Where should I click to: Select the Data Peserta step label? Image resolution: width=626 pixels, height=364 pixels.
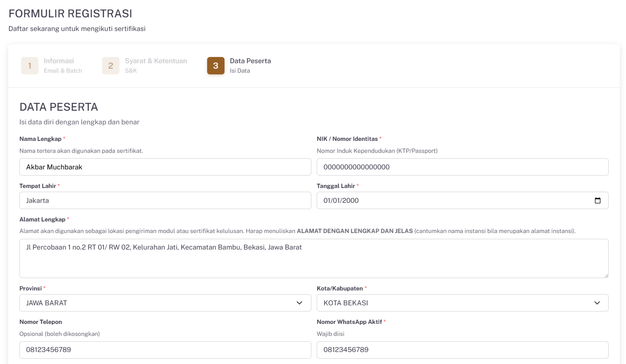tap(250, 61)
